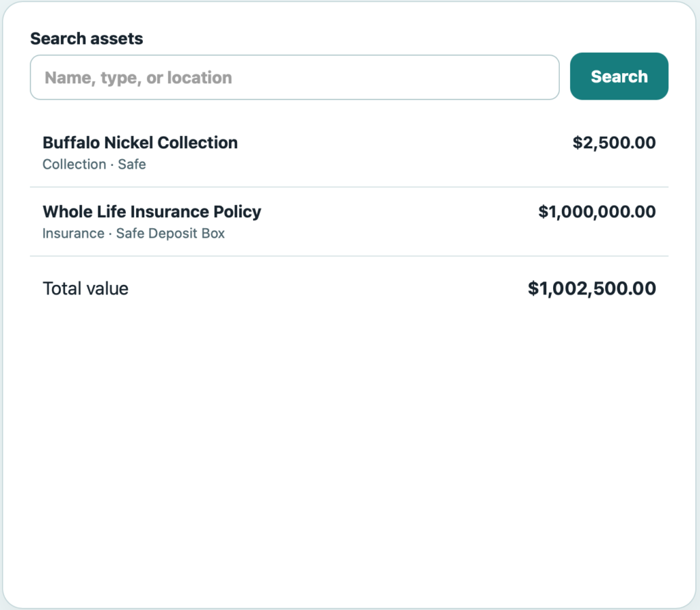This screenshot has width=700, height=610.
Task: Click the 'Total value' label
Action: [85, 289]
